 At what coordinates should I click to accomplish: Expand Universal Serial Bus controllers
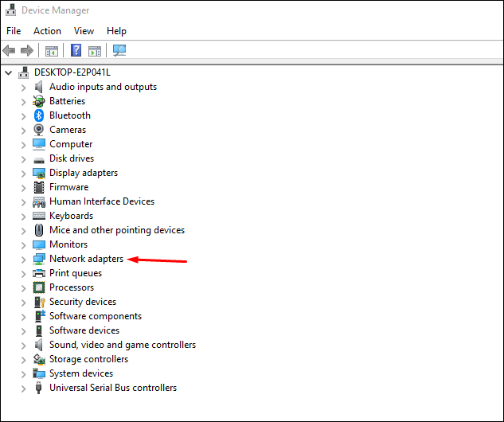click(24, 388)
